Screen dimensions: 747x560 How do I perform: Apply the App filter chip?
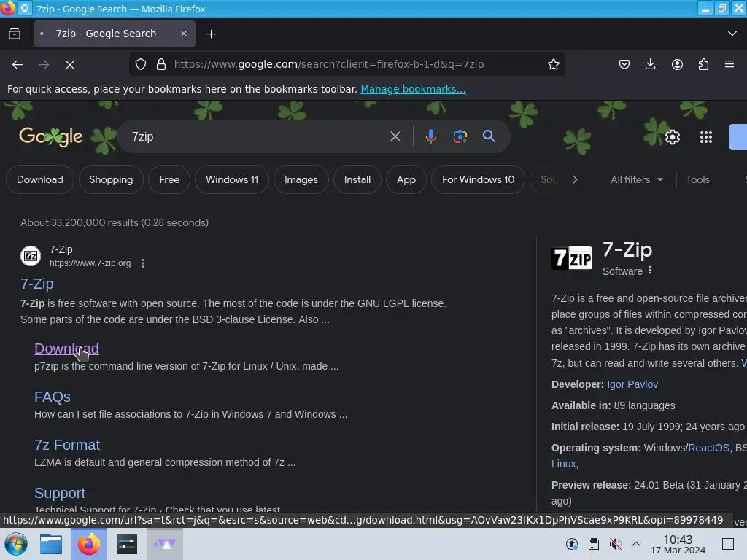click(x=406, y=179)
